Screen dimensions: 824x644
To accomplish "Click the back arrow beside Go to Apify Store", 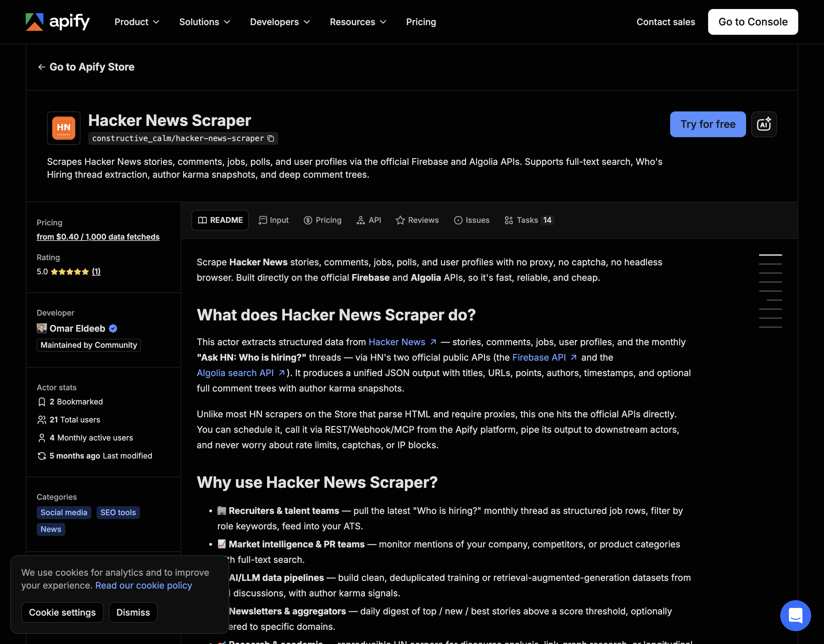I will (42, 67).
